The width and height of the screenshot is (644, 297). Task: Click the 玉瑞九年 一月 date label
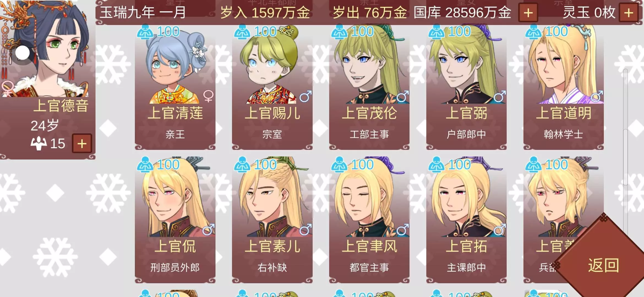point(143,13)
